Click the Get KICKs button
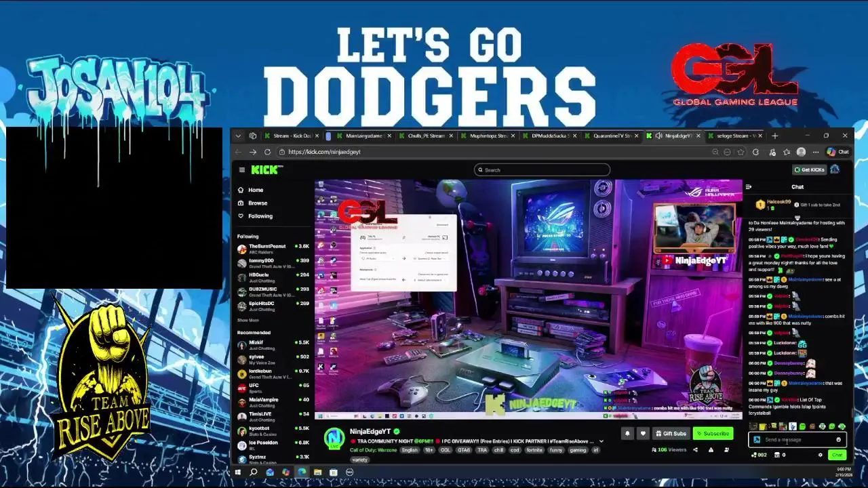 (x=809, y=169)
